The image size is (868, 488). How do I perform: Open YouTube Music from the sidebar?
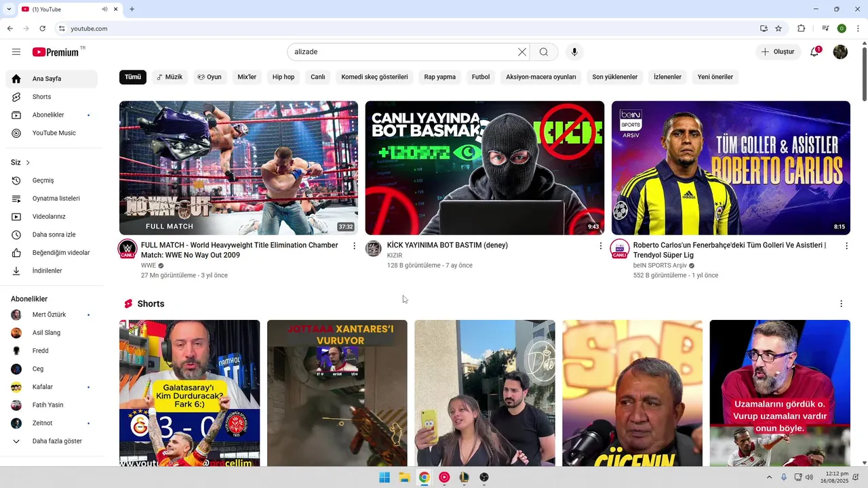pyautogui.click(x=52, y=133)
